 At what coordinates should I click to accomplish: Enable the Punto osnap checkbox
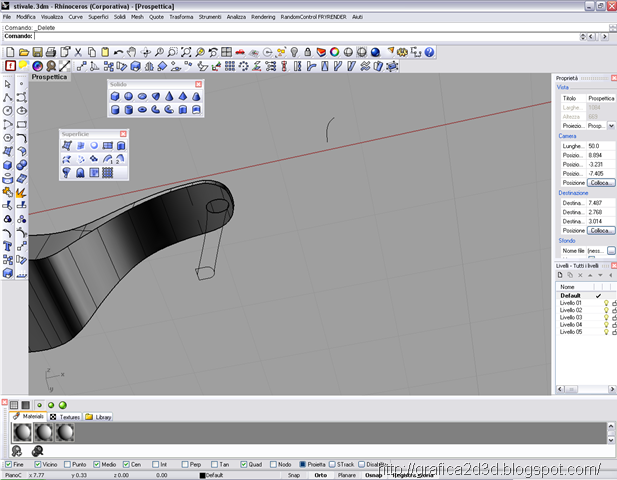tap(67, 465)
